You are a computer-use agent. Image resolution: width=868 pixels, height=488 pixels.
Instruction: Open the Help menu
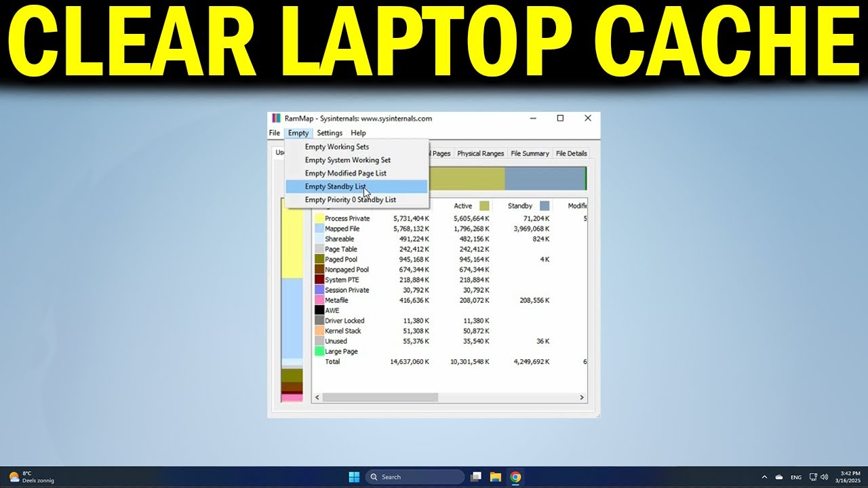coord(358,133)
